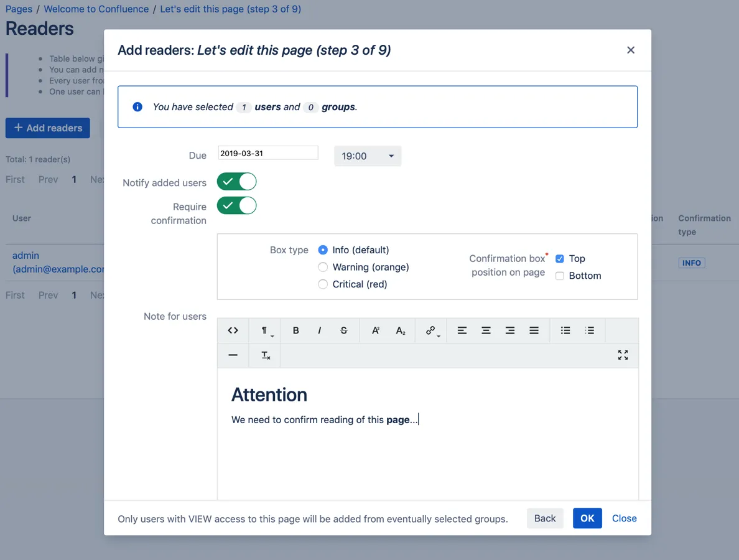Image resolution: width=739 pixels, height=560 pixels.
Task: Insert unordered bullet list
Action: tap(565, 330)
